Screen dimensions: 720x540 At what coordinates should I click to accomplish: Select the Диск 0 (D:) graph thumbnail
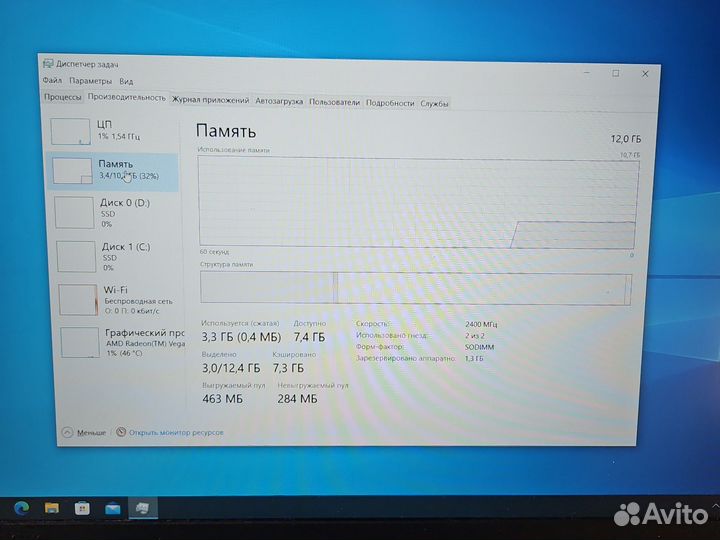tap(74, 213)
